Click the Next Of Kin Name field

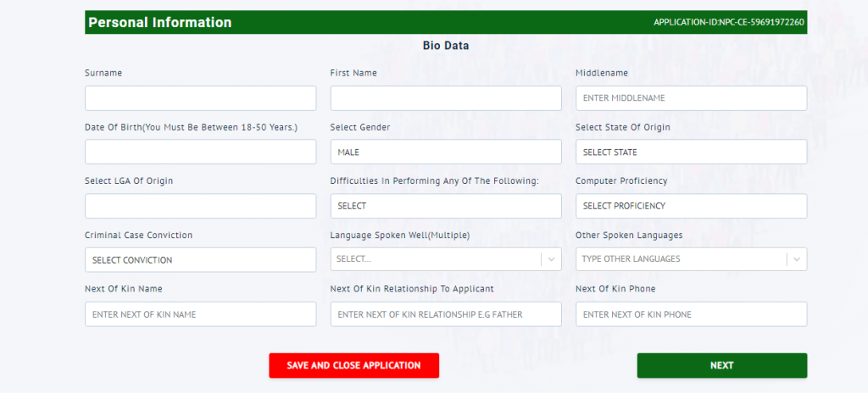200,313
